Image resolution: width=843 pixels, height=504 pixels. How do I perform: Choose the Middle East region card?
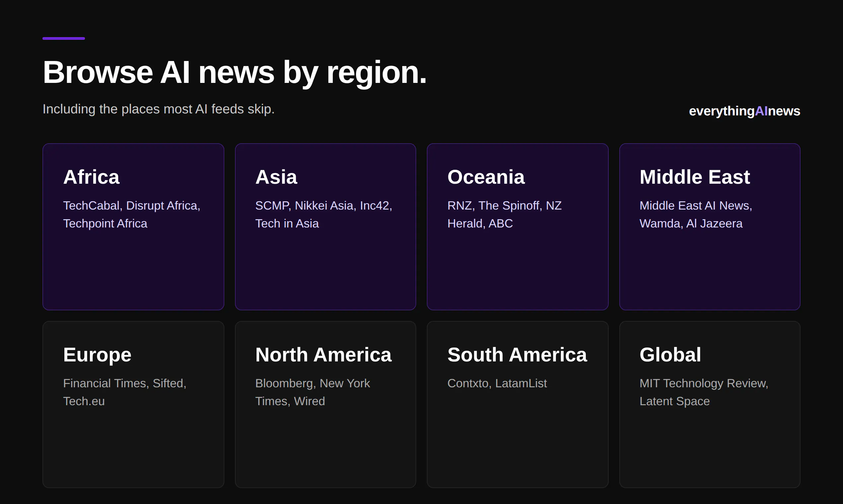pos(710,226)
